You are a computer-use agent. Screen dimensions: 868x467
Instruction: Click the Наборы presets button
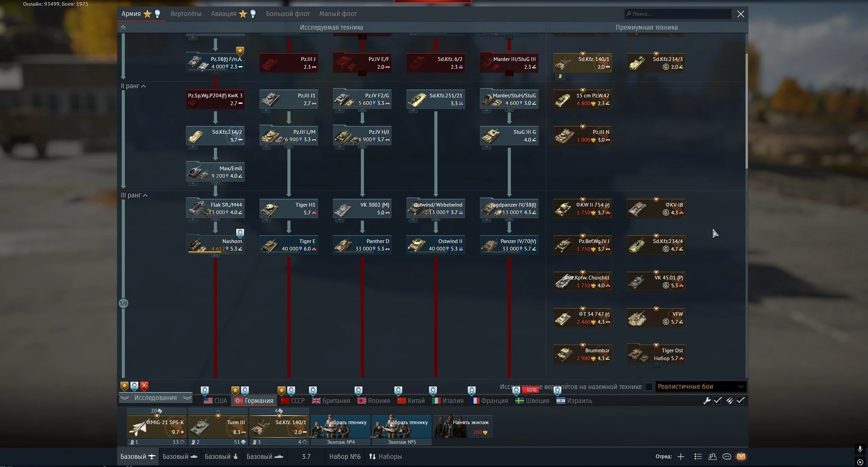point(385,456)
